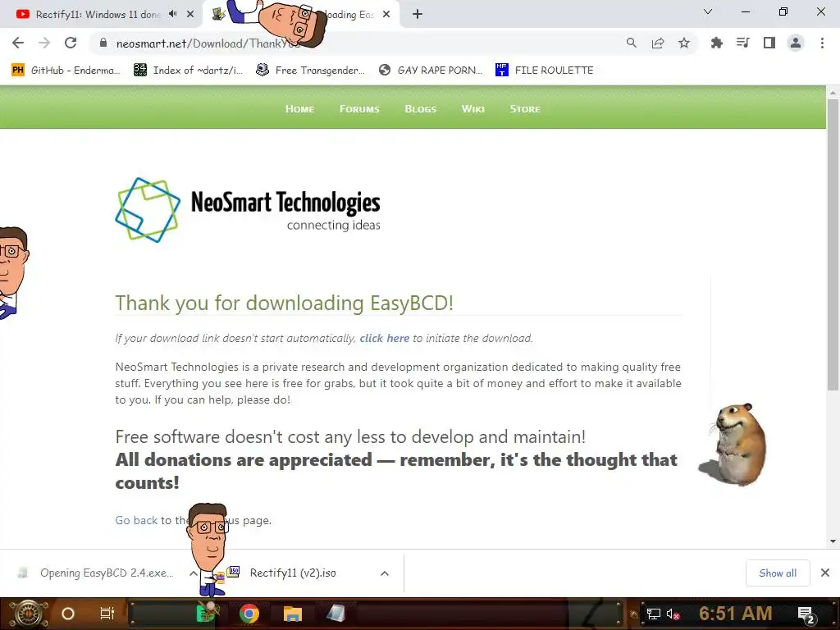The image size is (840, 630).
Task: Open the Chrome profile avatar
Action: [796, 43]
